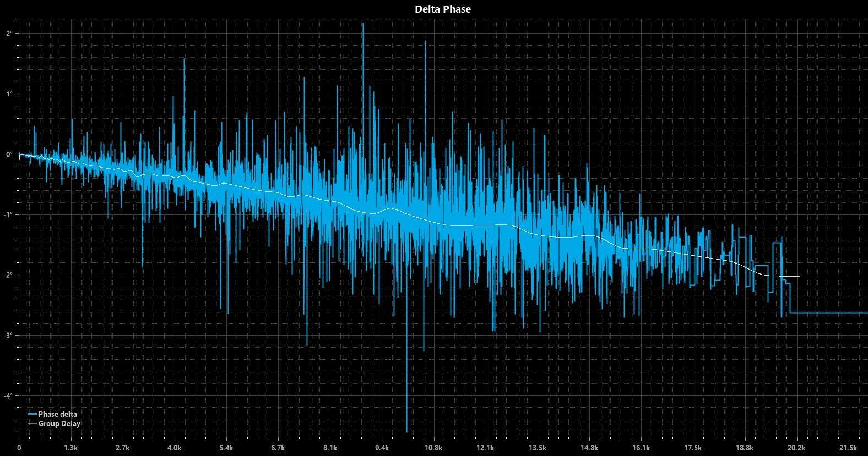Click the 18.8k x-axis label
868x457 pixels.
pos(744,448)
